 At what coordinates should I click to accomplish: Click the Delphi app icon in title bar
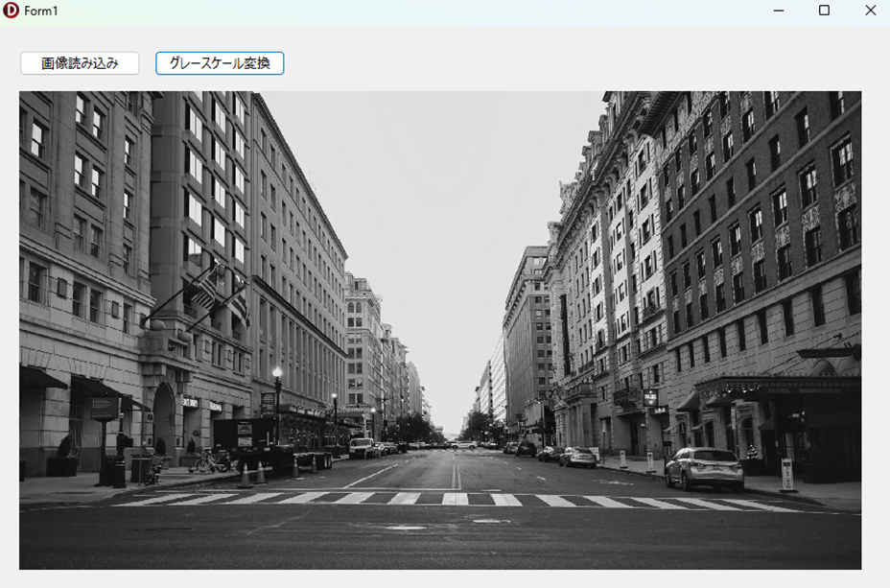point(12,11)
